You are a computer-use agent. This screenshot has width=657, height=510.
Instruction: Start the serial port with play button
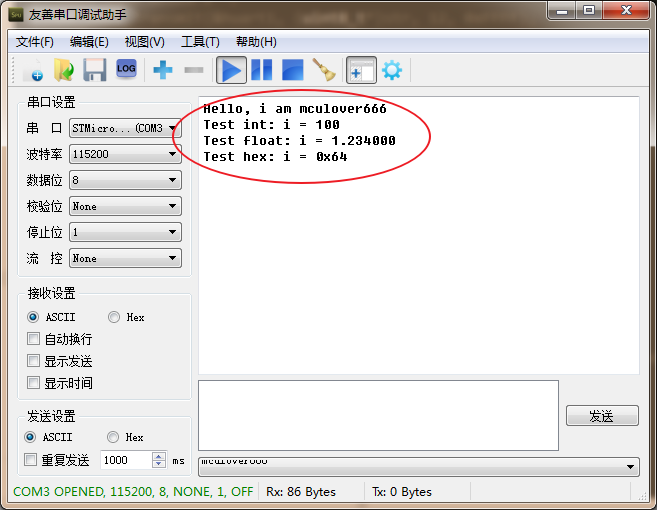pyautogui.click(x=231, y=70)
